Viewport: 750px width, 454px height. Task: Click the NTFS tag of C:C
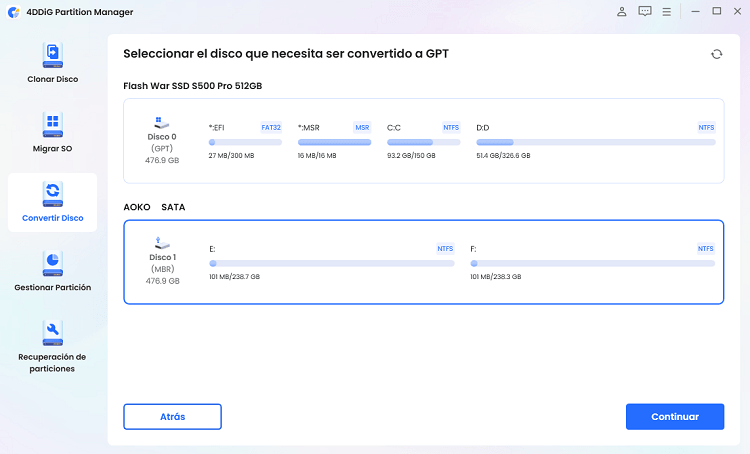(x=451, y=128)
